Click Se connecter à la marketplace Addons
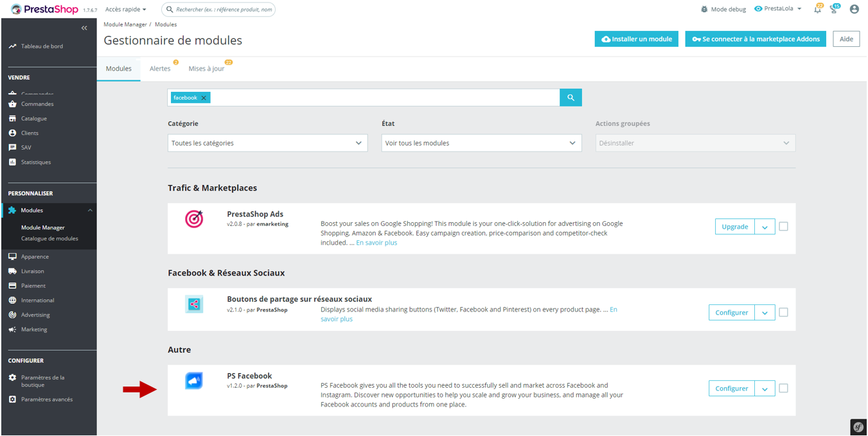 pyautogui.click(x=756, y=39)
